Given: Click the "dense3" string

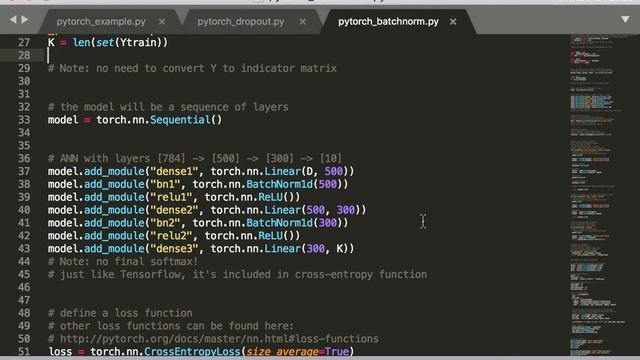Looking at the screenshot, I should point(174,249).
